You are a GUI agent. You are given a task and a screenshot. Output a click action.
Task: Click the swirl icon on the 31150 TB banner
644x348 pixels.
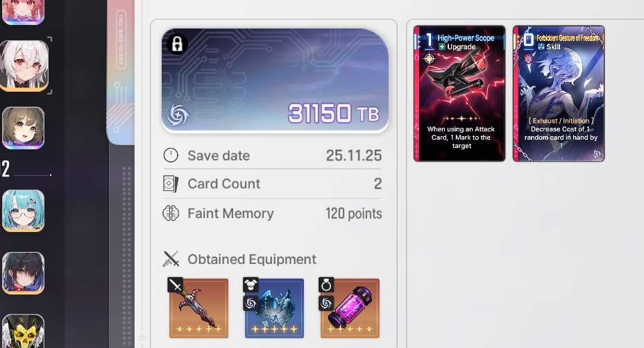(178, 115)
